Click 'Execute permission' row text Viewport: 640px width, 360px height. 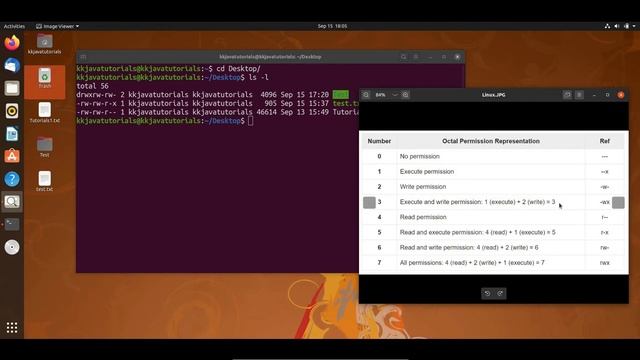(427, 171)
